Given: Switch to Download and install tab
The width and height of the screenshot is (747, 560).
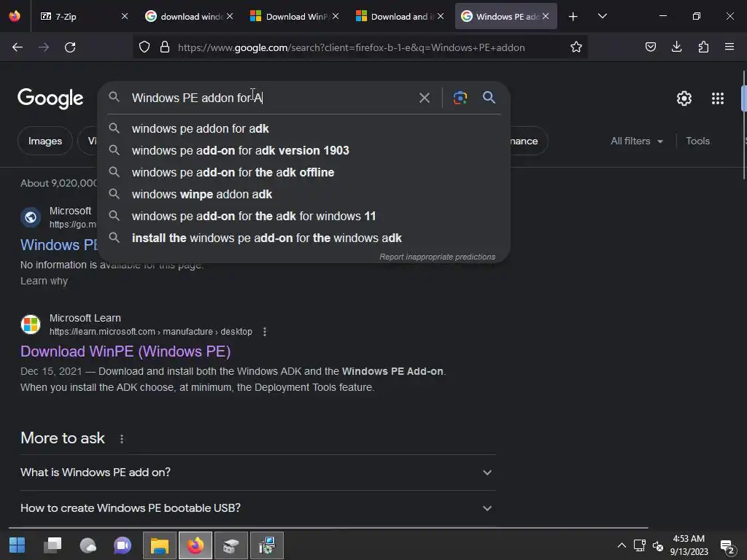Looking at the screenshot, I should coord(400,17).
